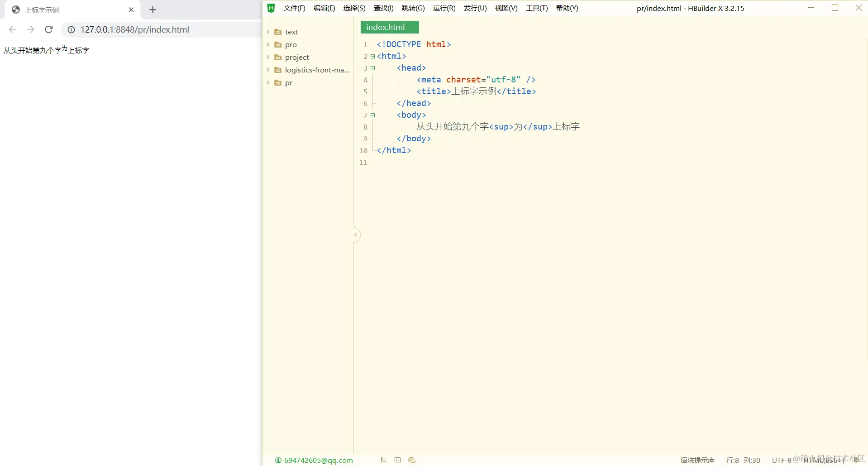
Task: Fold the body tag at line 7
Action: (x=372, y=115)
